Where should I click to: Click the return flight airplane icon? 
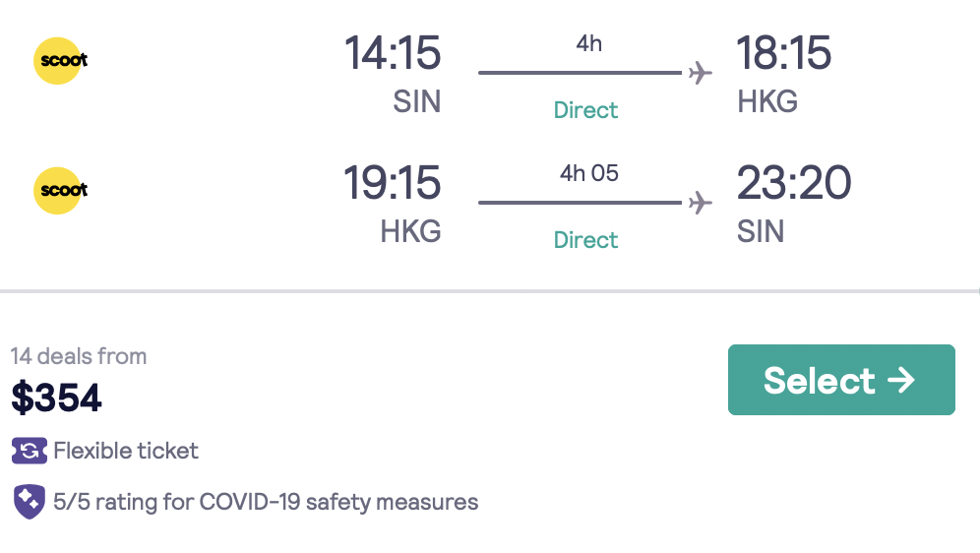[x=700, y=203]
